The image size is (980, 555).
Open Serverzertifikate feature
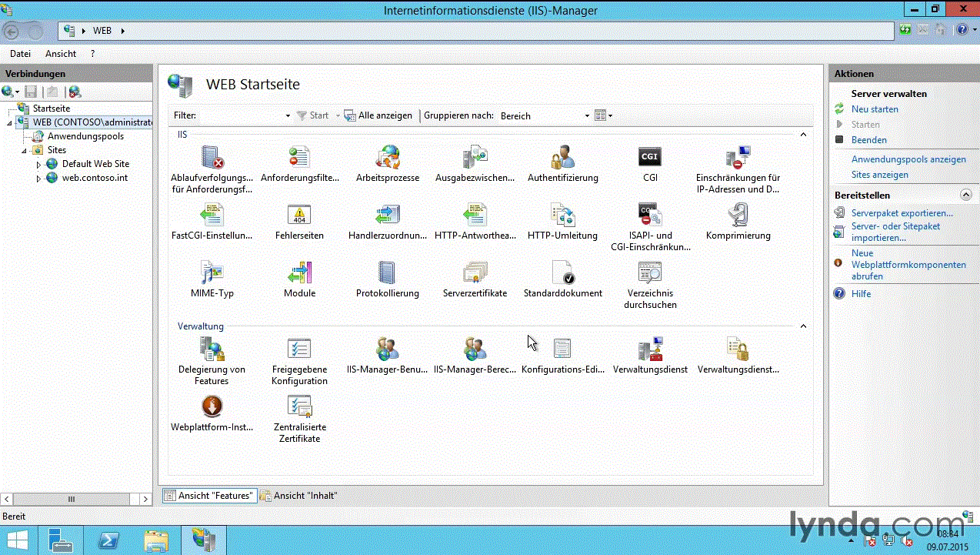tap(475, 272)
